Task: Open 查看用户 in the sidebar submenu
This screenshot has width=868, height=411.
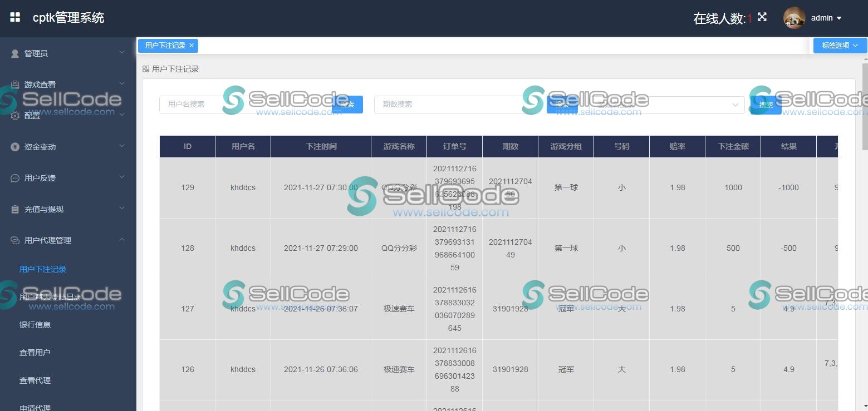Action: (x=35, y=353)
